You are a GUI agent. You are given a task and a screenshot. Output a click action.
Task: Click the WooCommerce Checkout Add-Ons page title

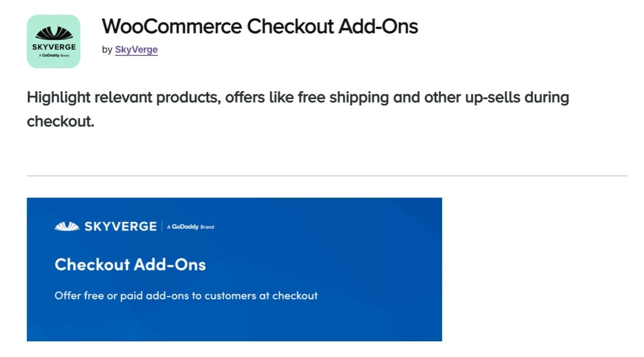point(260,26)
